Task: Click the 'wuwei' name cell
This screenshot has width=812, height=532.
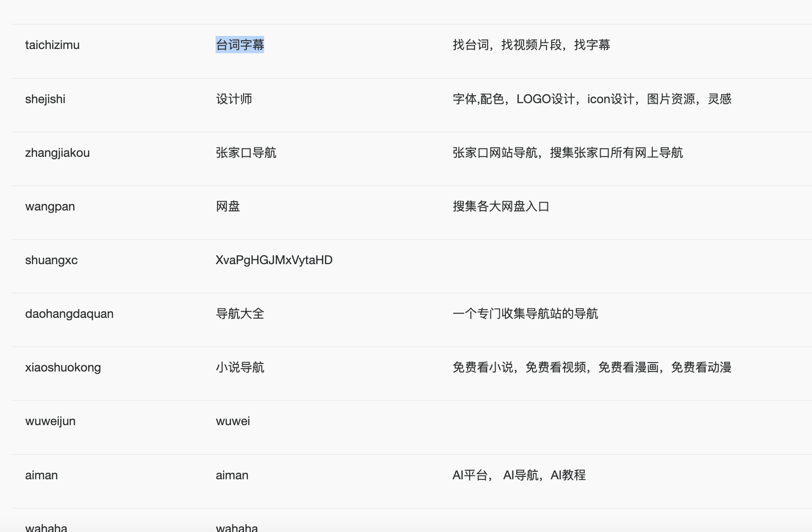Action: click(233, 421)
